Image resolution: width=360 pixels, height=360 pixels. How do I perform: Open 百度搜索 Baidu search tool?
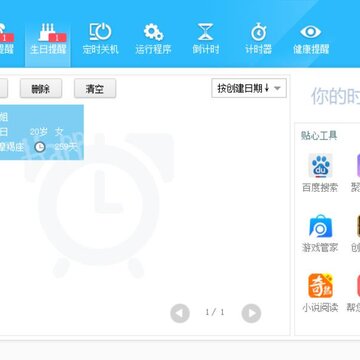click(x=320, y=173)
